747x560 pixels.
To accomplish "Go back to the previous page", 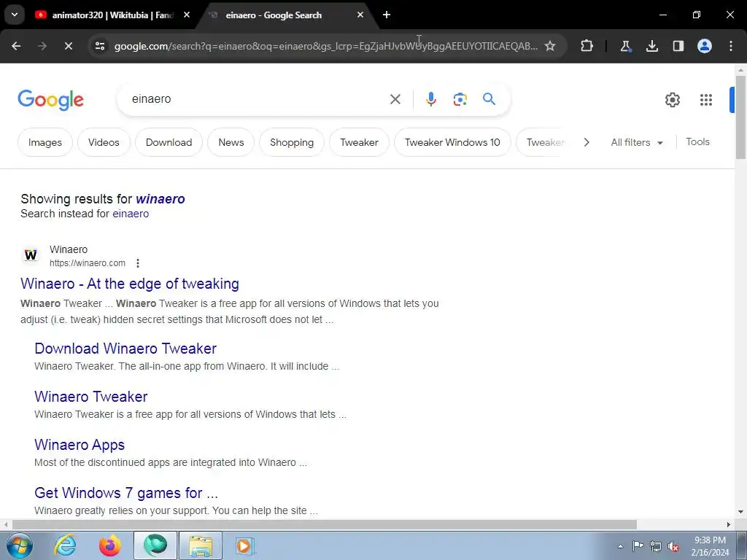I will [16, 46].
